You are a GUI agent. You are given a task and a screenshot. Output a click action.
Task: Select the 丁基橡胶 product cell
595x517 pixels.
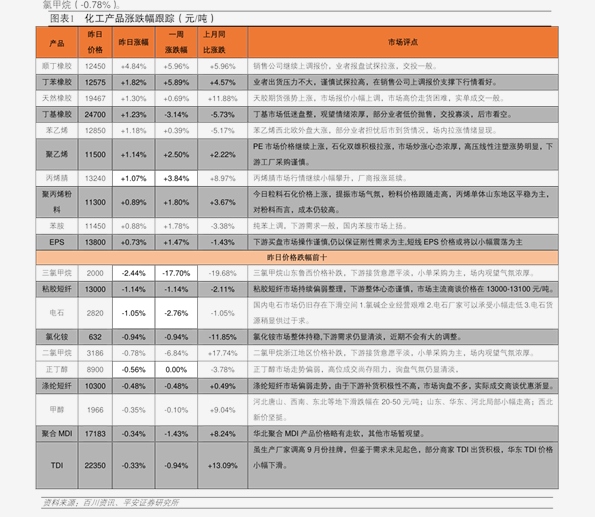coord(57,114)
